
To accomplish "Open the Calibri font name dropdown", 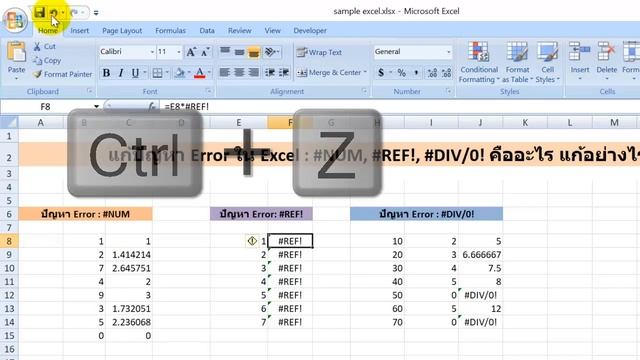I will (x=152, y=52).
